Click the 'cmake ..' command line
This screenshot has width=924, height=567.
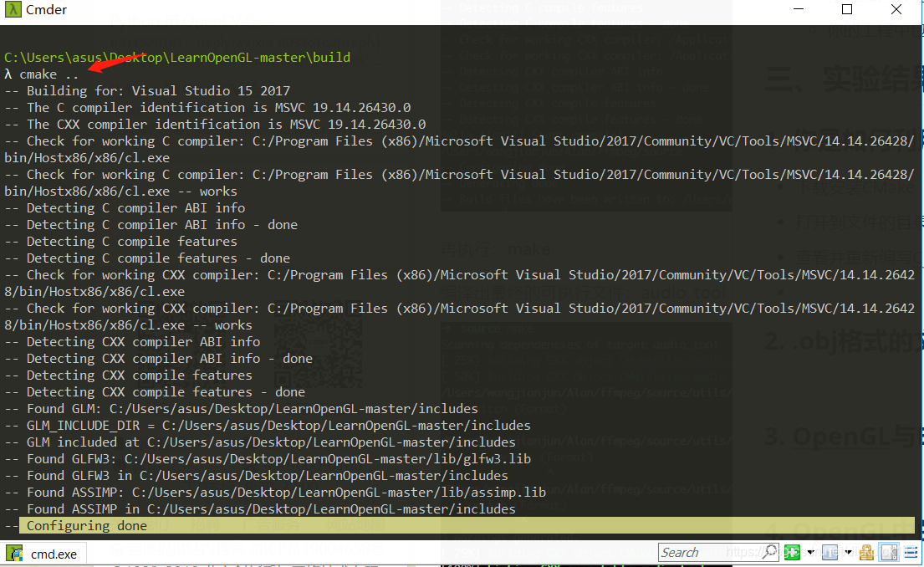(x=41, y=74)
